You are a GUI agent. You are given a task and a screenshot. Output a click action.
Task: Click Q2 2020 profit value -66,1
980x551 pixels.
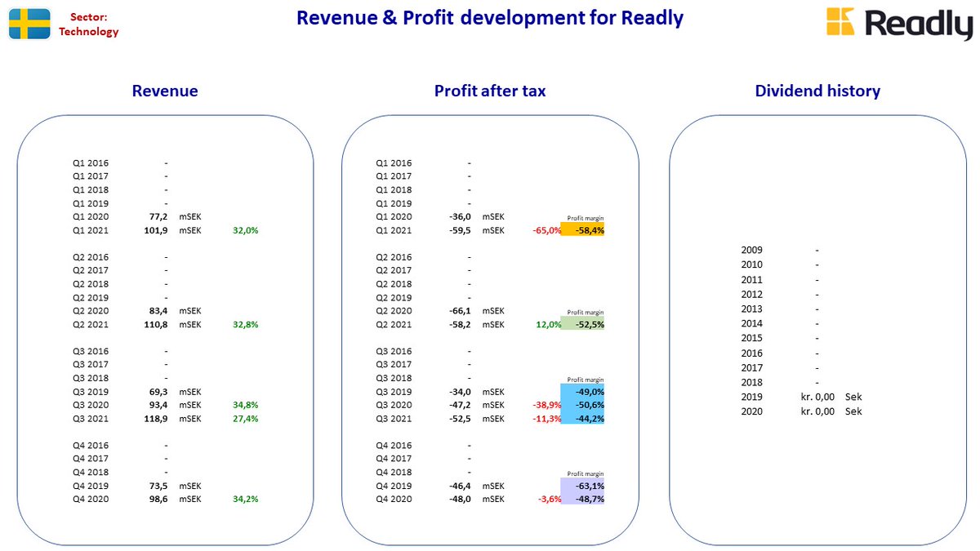[460, 311]
